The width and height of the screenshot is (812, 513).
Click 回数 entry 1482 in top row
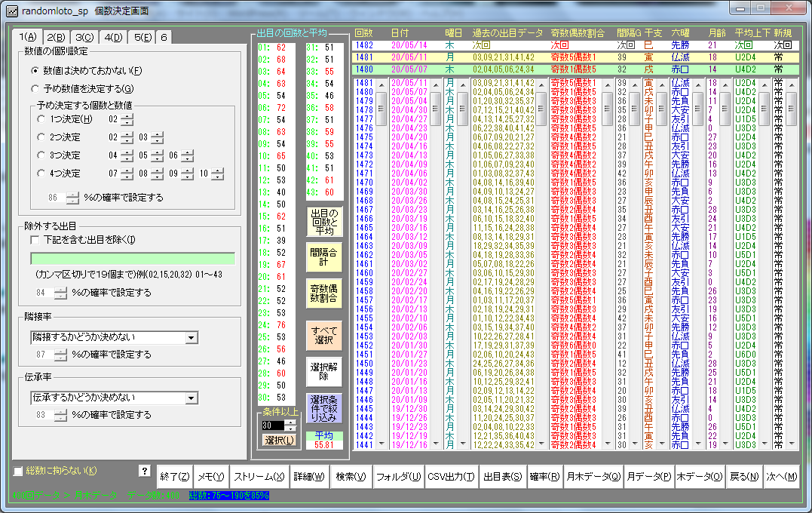pos(364,45)
